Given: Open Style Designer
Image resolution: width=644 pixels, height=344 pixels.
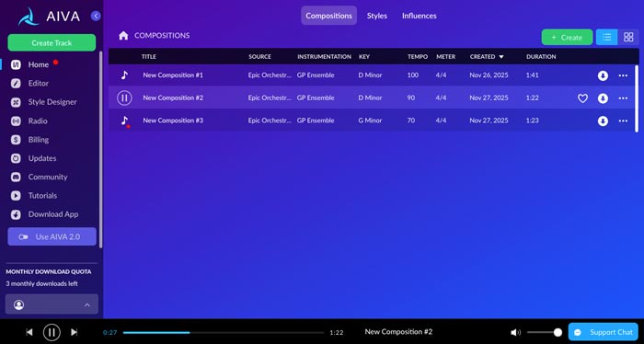Looking at the screenshot, I should tap(52, 102).
